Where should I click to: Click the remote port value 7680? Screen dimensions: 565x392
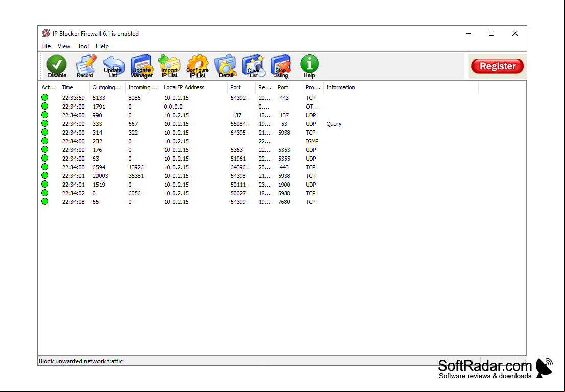(x=284, y=202)
